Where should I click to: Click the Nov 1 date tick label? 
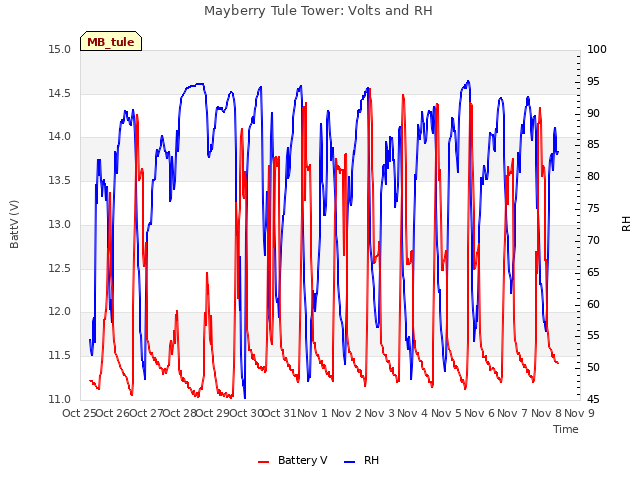tap(312, 413)
